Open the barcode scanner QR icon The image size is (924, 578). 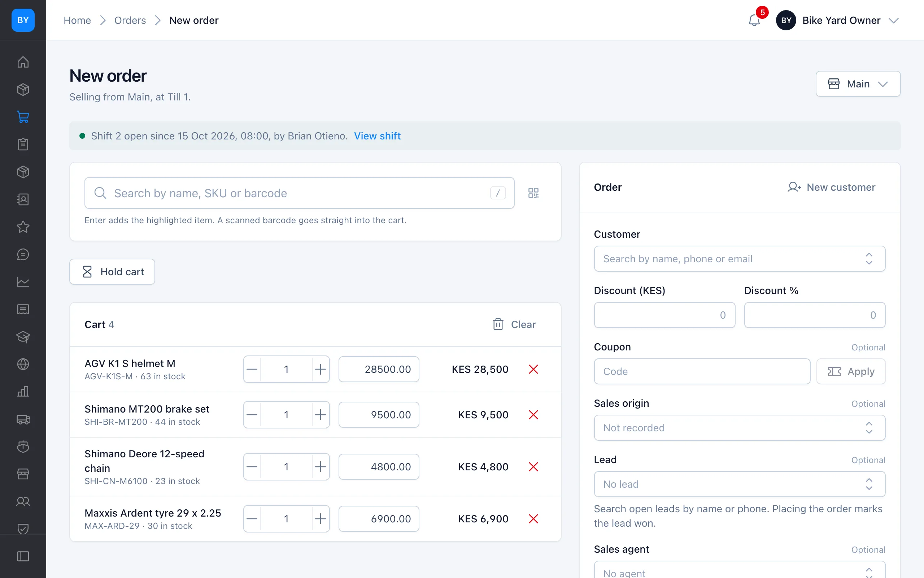(x=533, y=193)
